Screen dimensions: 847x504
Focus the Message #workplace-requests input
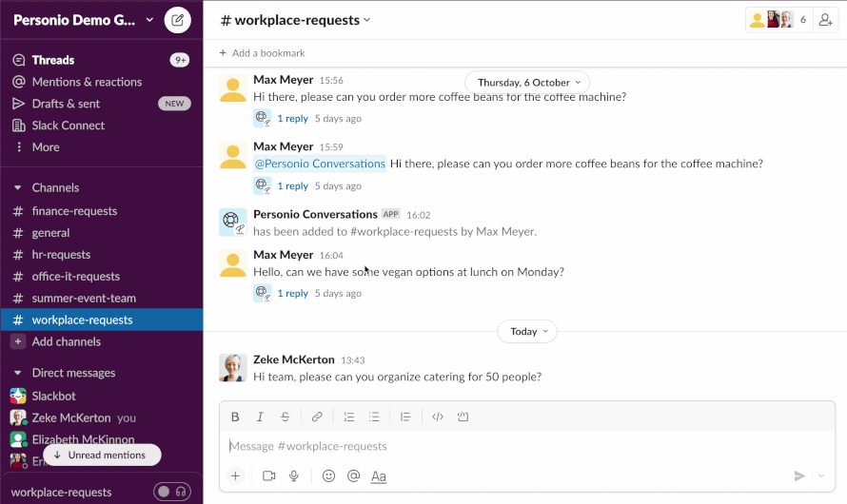coord(526,446)
